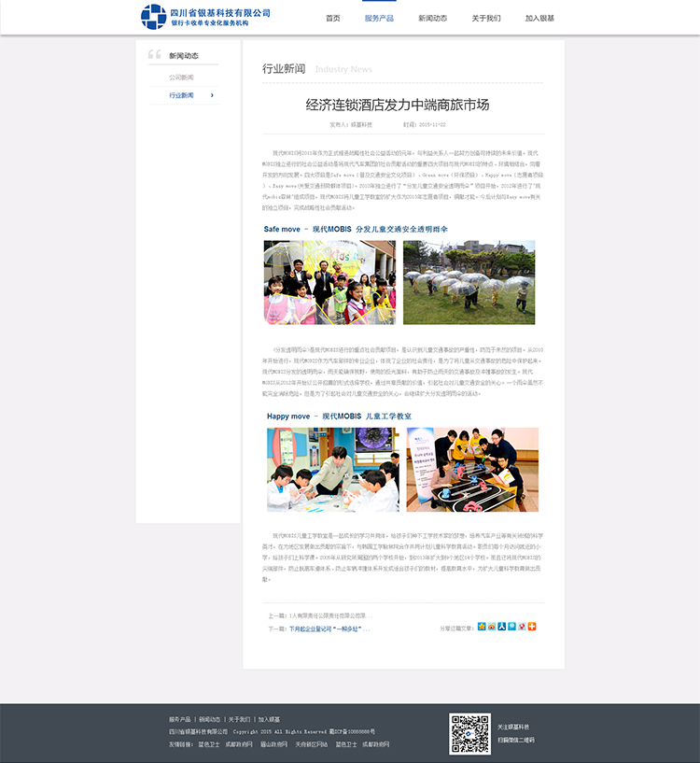700x763 pixels.
Task: Click the QR code in footer
Action: click(x=469, y=733)
